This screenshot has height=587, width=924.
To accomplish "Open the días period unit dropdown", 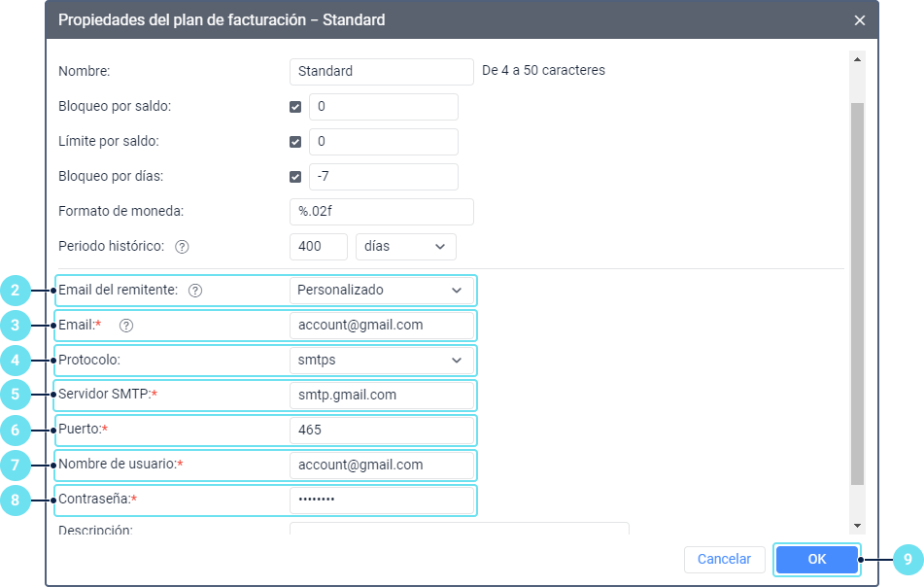I will click(406, 247).
